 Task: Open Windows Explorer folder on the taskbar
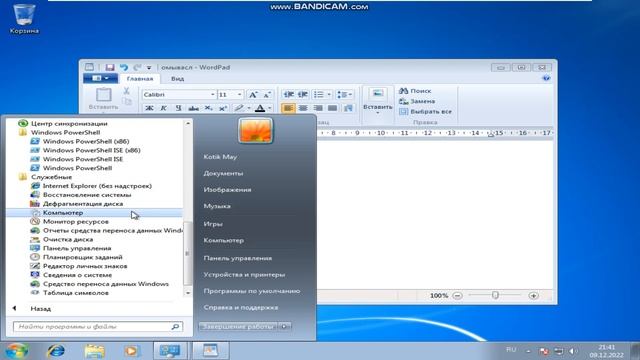pos(94,351)
